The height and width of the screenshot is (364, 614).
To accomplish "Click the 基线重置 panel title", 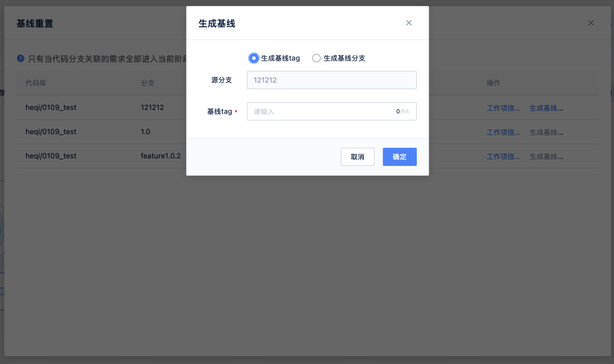I will pos(35,23).
